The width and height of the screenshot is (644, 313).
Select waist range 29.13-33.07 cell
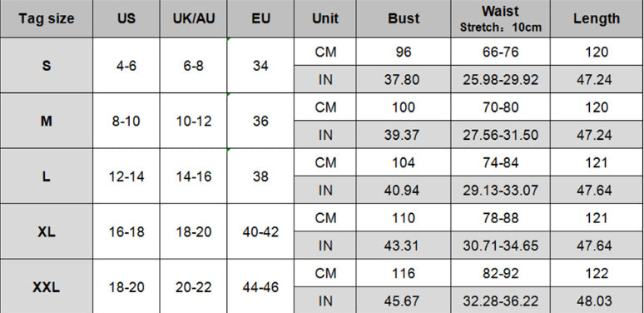click(500, 190)
